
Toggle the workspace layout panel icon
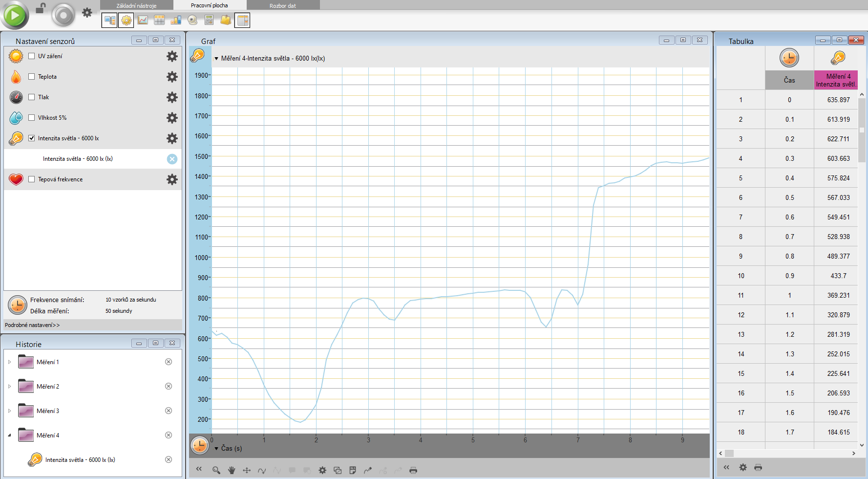click(242, 20)
